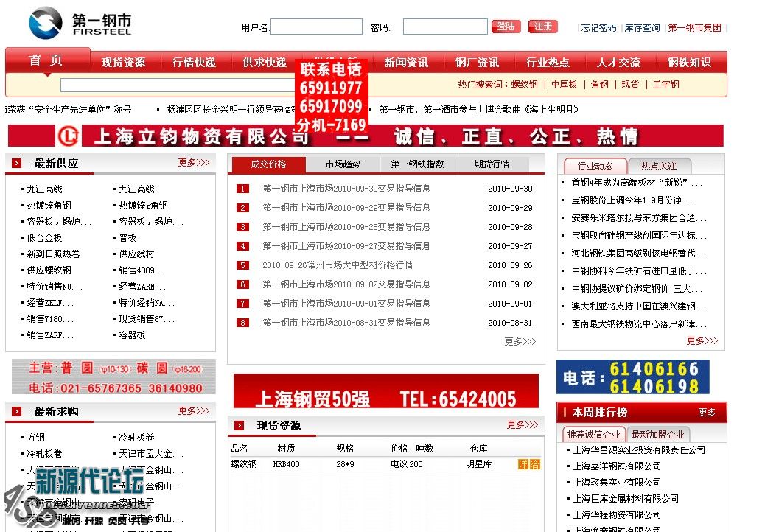Switch to the 最新加盟企业 tab
Viewport: 779px width, 532px height.
658,435
